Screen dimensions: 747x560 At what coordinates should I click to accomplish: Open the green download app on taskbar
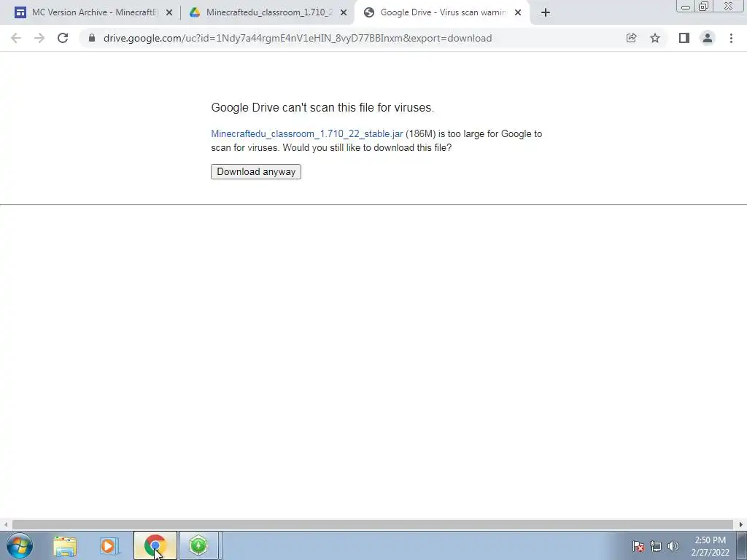(x=198, y=545)
